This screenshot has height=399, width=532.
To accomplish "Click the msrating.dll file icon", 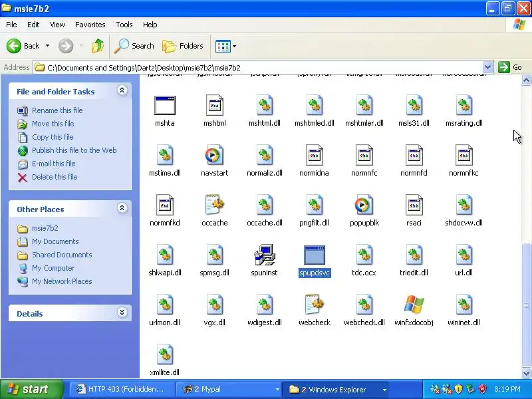I will (x=464, y=106).
